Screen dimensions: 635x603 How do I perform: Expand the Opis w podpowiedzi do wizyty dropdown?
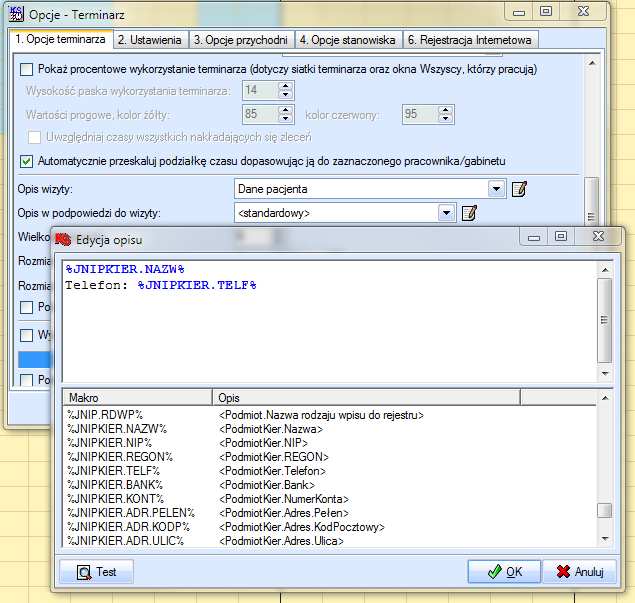tap(446, 213)
